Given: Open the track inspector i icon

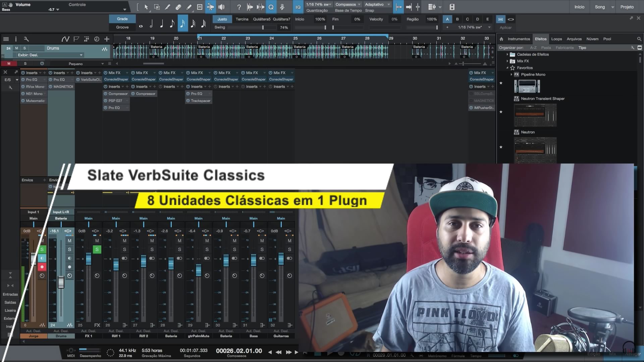Looking at the screenshot, I should coord(16,39).
